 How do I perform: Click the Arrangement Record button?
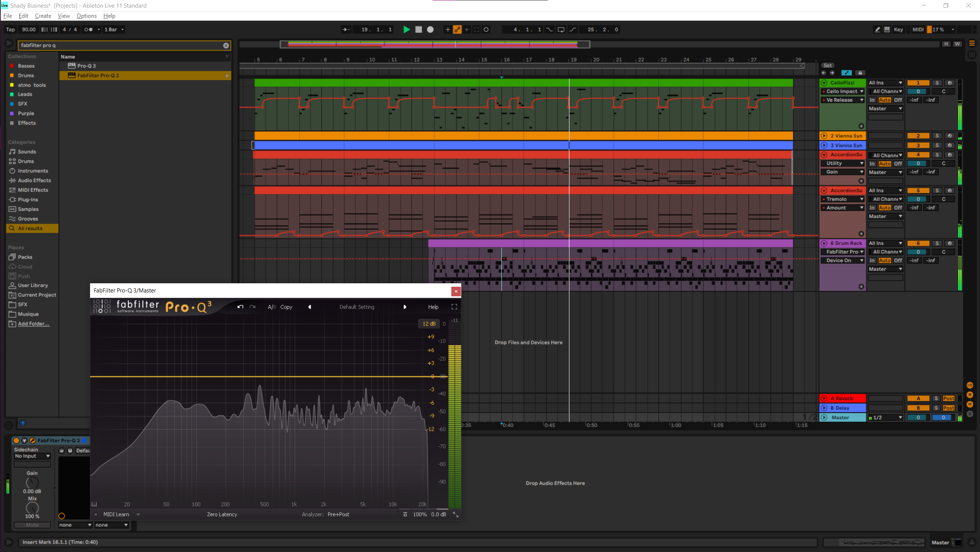click(x=430, y=30)
